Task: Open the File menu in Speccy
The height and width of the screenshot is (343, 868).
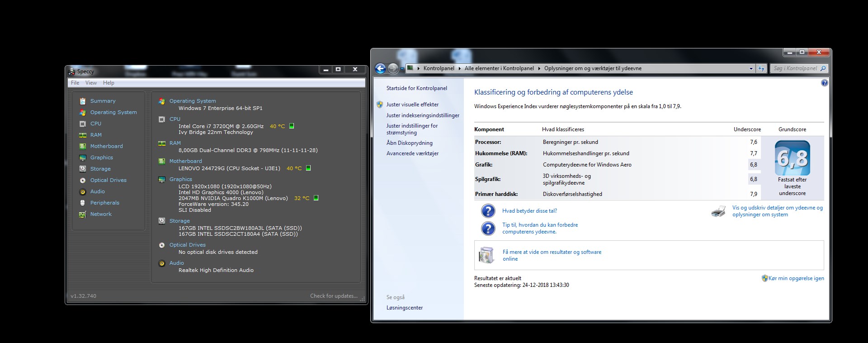Action: coord(75,83)
